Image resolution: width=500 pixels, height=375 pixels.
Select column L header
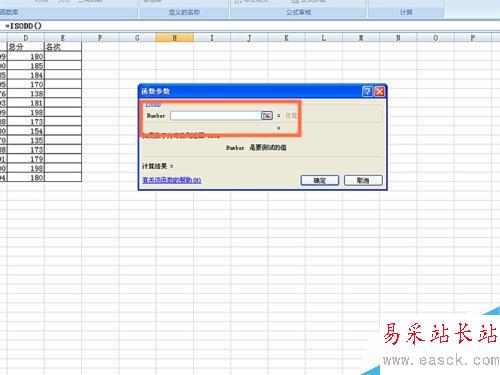324,38
